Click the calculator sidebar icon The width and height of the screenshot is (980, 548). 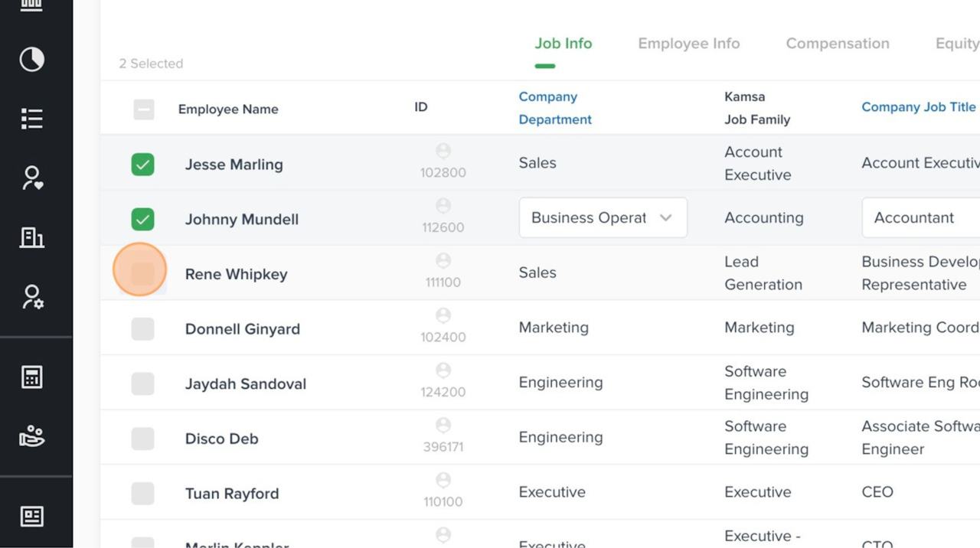pos(32,377)
